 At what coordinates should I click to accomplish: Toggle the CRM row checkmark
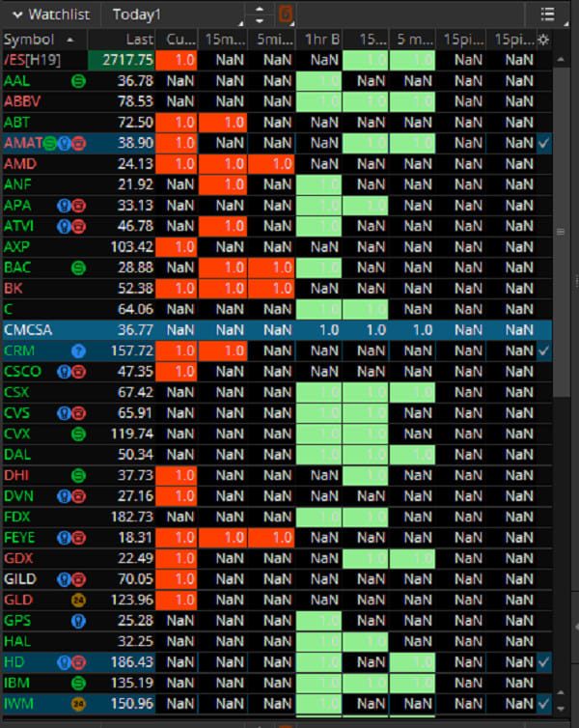(543, 351)
